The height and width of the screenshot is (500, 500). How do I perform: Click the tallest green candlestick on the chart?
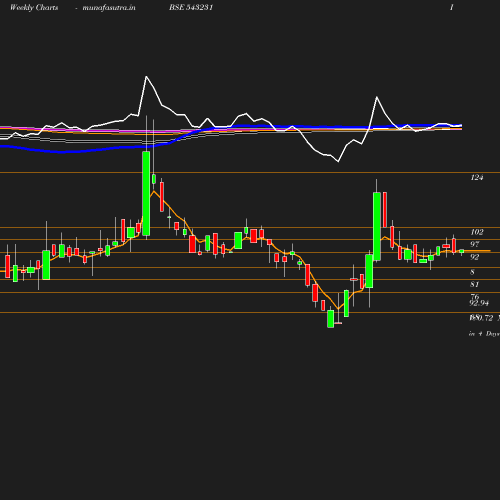click(x=146, y=193)
